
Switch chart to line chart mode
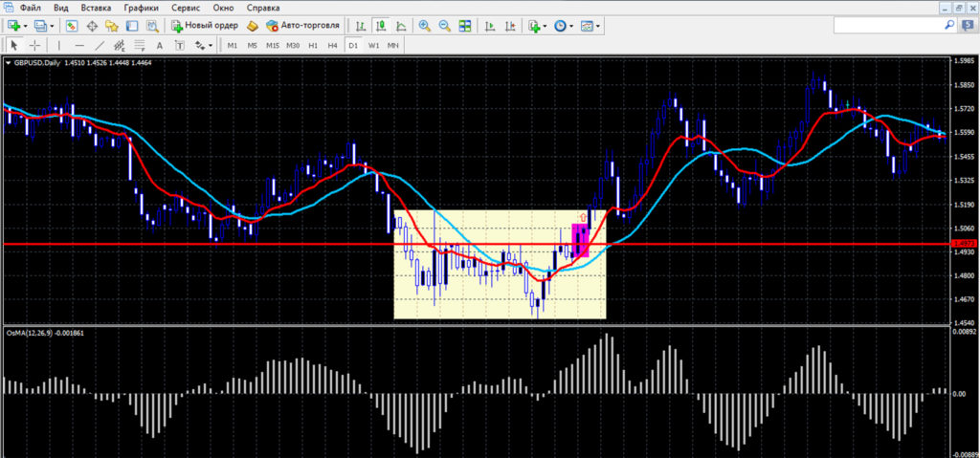[401, 26]
